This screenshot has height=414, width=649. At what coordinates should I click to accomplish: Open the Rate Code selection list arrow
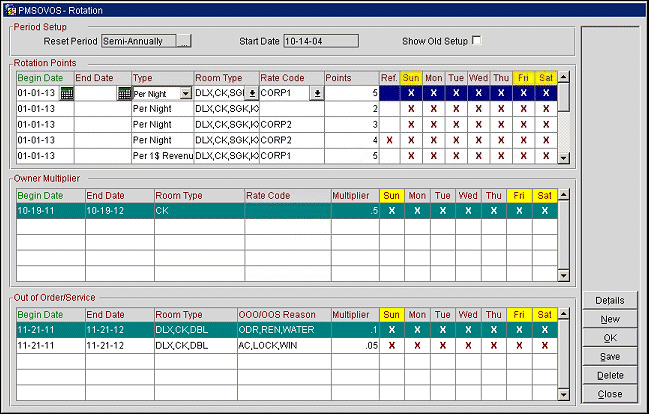point(317,93)
